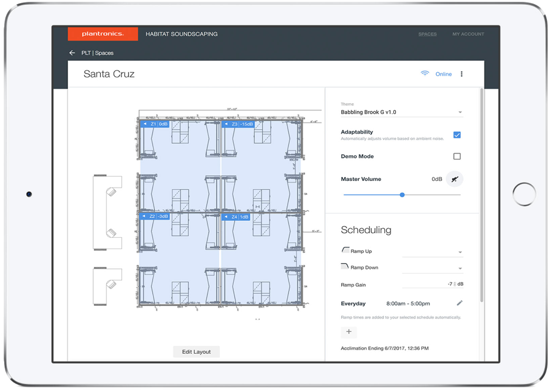This screenshot has height=392, width=550.
Task: Click the 8:00am - 5:00pm schedule time
Action: point(408,303)
